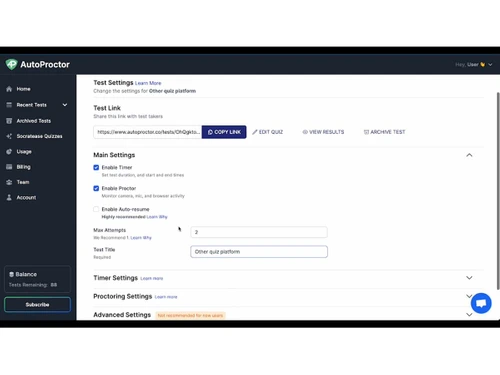Open the Team page

coord(23,182)
